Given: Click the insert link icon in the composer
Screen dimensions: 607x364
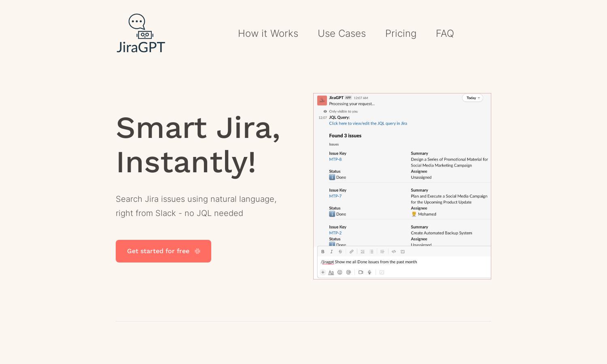Looking at the screenshot, I should (351, 252).
